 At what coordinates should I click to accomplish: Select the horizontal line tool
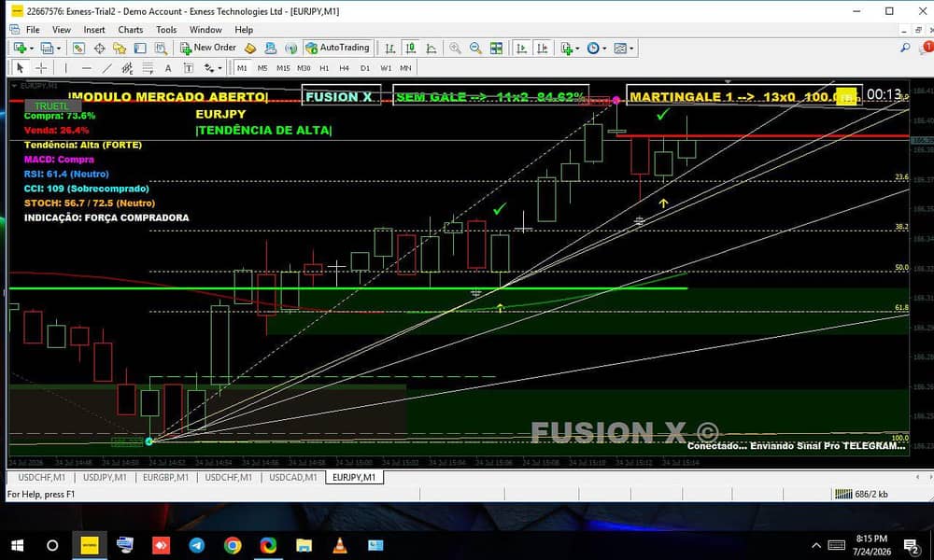[86, 68]
